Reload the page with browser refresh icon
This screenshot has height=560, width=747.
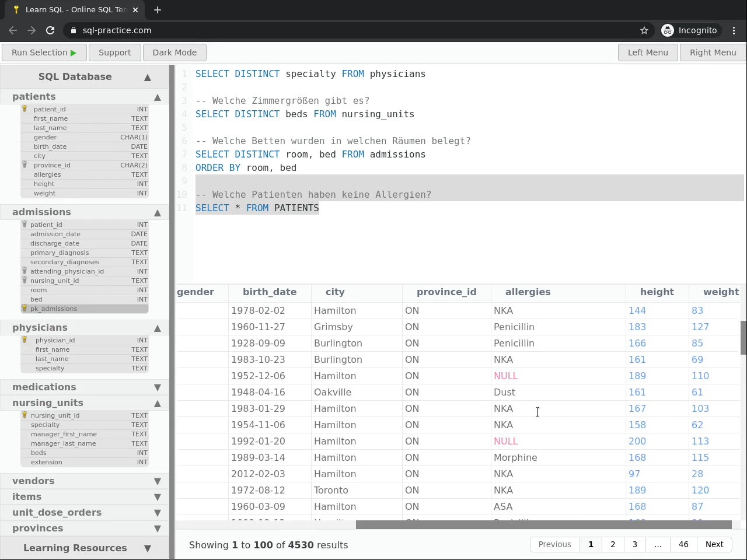click(50, 30)
